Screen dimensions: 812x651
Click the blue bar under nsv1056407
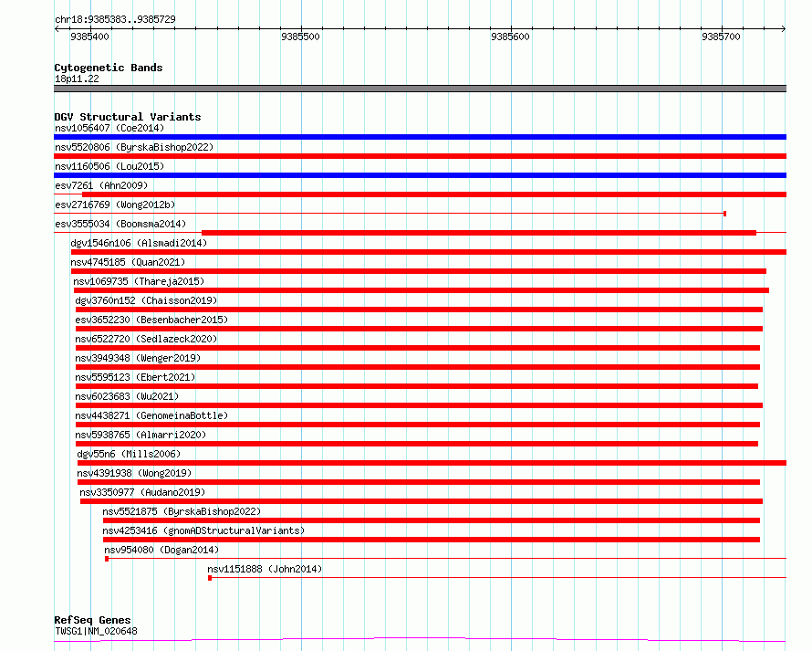point(420,137)
